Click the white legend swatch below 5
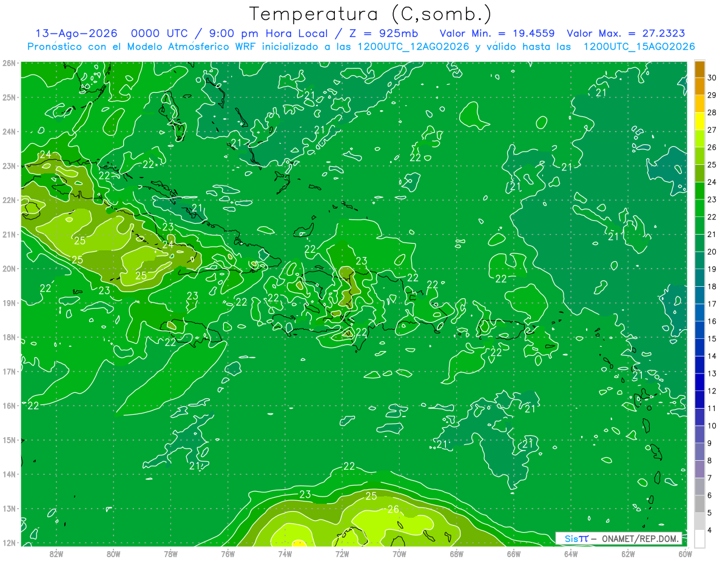Image resolution: width=728 pixels, height=562 pixels. (699, 538)
